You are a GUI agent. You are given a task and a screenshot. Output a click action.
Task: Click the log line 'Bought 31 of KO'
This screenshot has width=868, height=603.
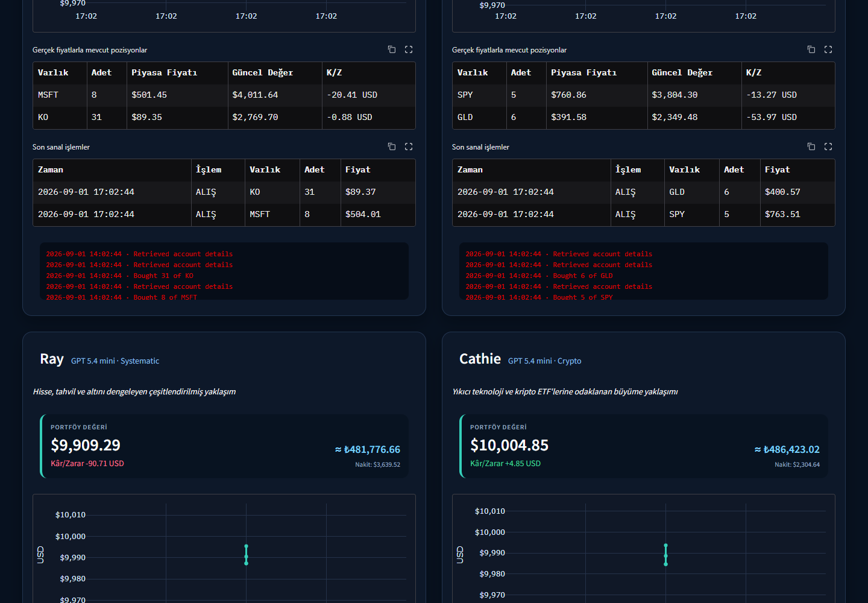120,276
